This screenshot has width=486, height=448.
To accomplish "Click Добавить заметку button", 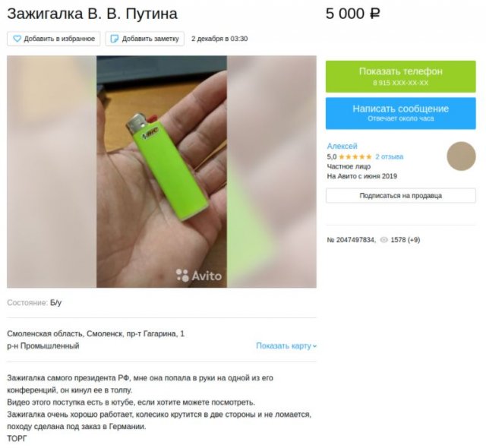I will (x=145, y=39).
